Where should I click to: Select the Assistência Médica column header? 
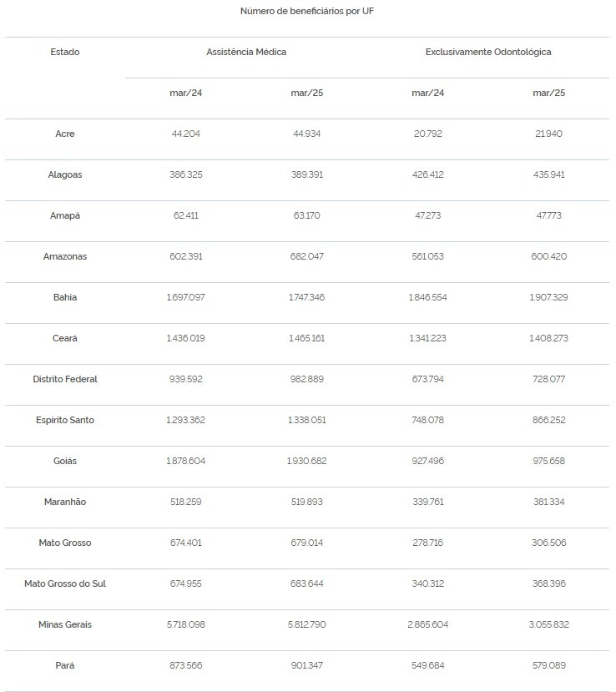coord(246,52)
